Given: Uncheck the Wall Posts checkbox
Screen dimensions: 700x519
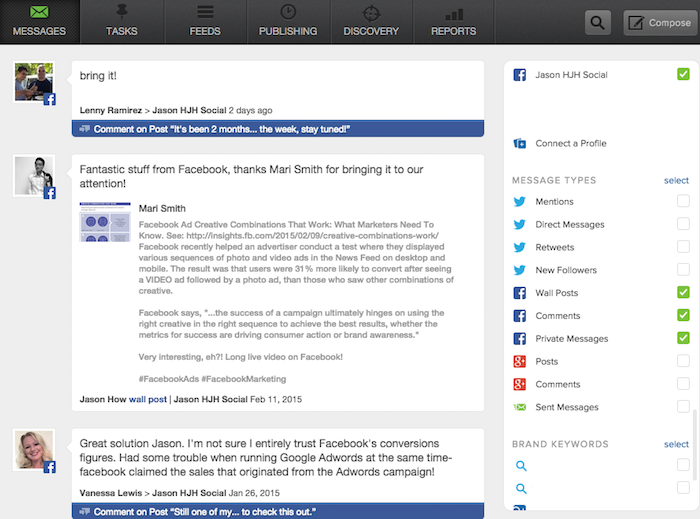Looking at the screenshot, I should click(683, 292).
